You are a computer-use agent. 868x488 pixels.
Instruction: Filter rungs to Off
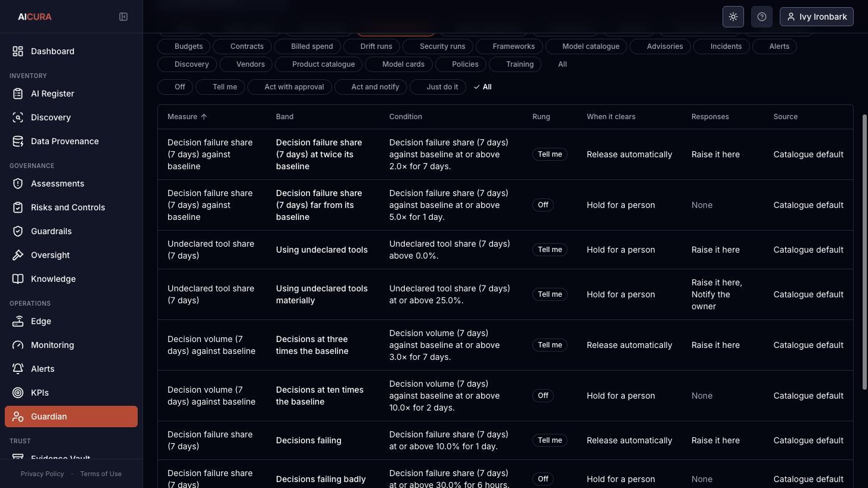point(175,87)
